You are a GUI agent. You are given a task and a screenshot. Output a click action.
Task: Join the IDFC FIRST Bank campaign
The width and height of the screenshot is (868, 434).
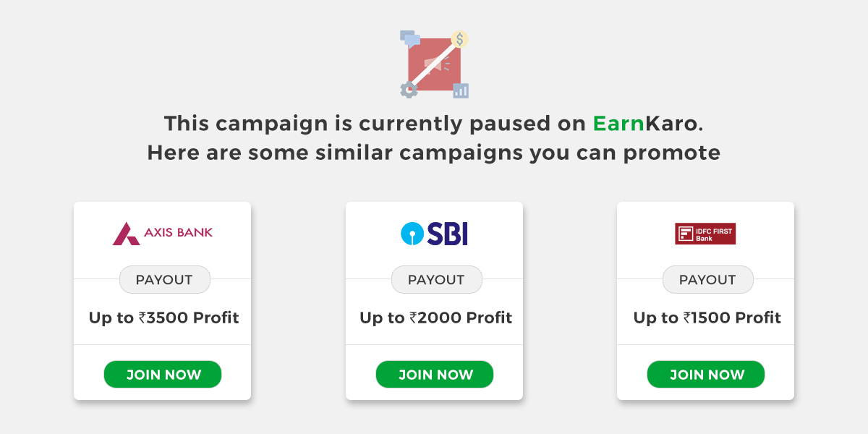[x=705, y=374]
